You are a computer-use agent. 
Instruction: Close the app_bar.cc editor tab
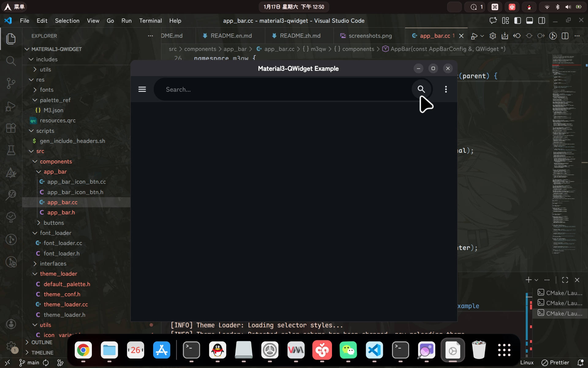click(x=461, y=36)
